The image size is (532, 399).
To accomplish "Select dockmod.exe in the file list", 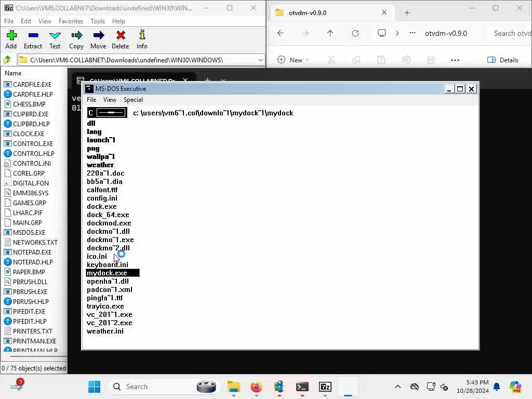I will (x=109, y=223).
